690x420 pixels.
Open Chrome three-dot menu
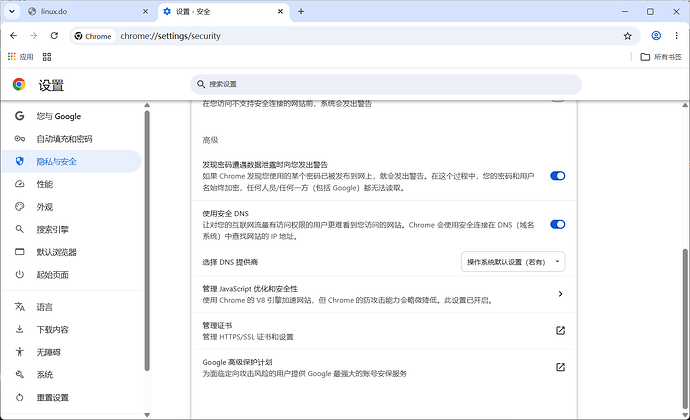point(676,36)
